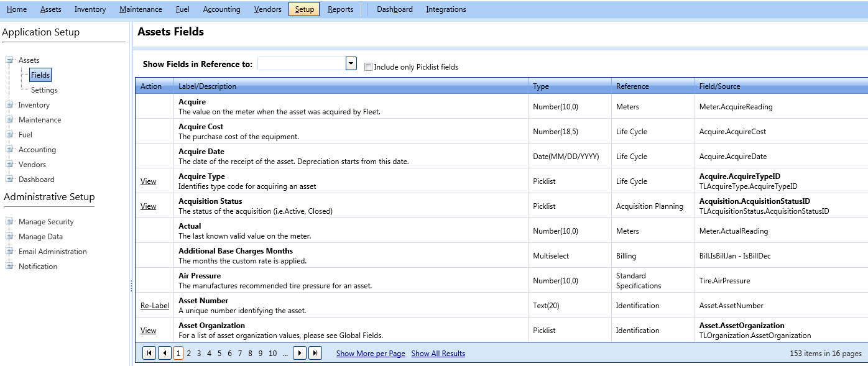Open the Reports menu

pyautogui.click(x=341, y=9)
